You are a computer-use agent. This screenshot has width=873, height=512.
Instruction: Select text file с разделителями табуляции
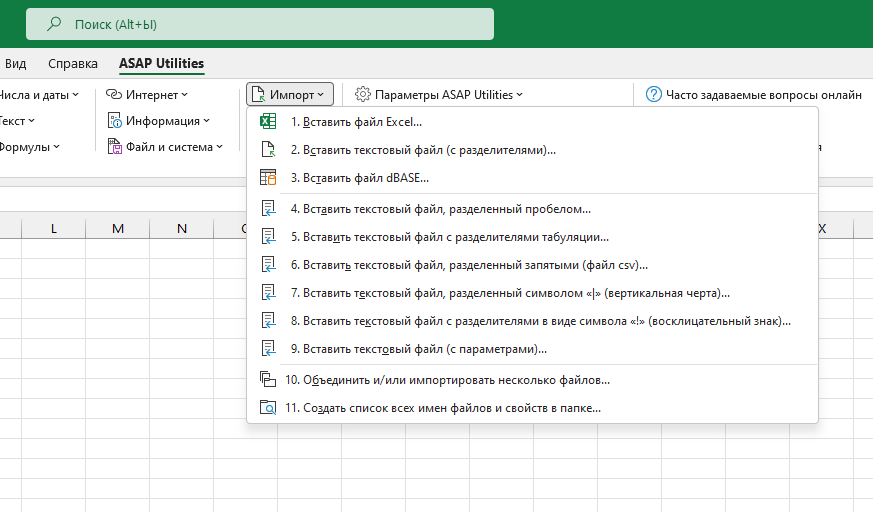[x=532, y=237]
